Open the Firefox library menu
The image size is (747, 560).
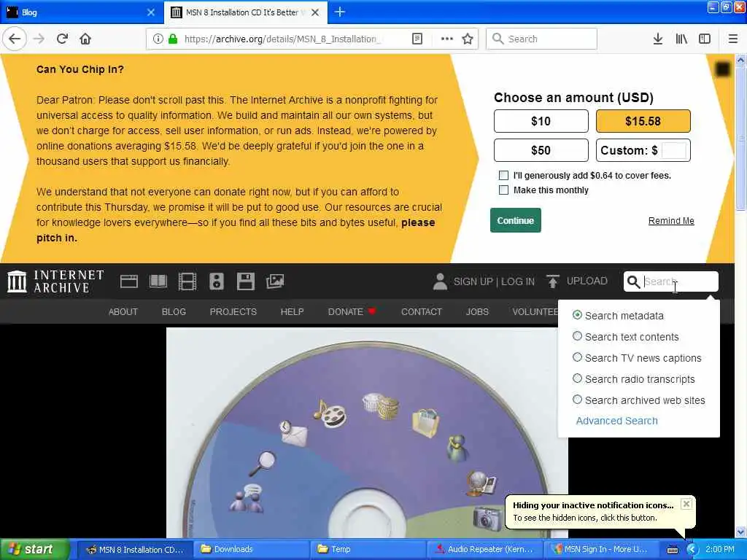coord(681,39)
